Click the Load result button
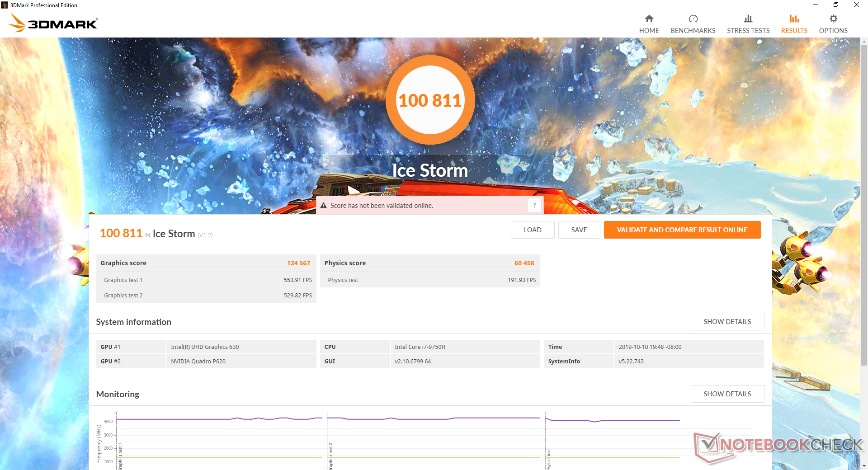Image resolution: width=868 pixels, height=470 pixels. click(533, 230)
